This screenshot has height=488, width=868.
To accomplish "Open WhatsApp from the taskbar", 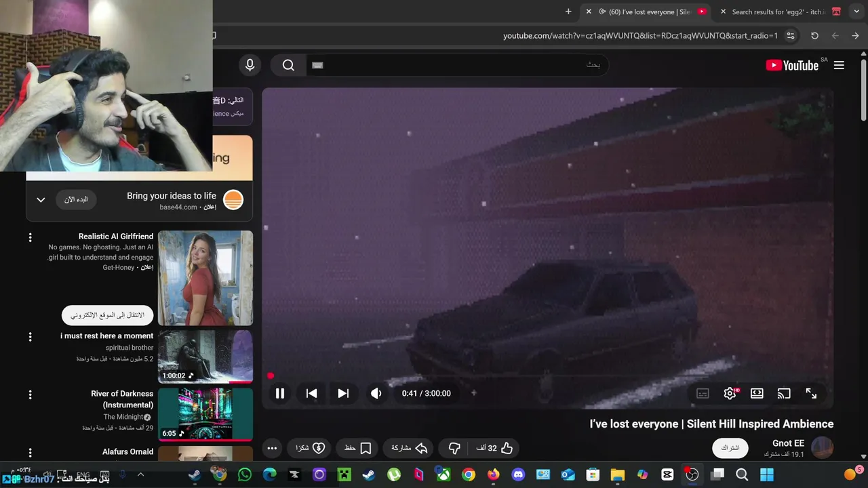I will 245,474.
